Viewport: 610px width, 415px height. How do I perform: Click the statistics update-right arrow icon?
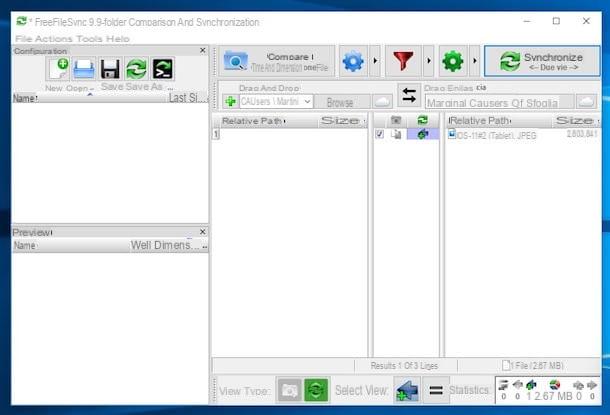(592, 385)
